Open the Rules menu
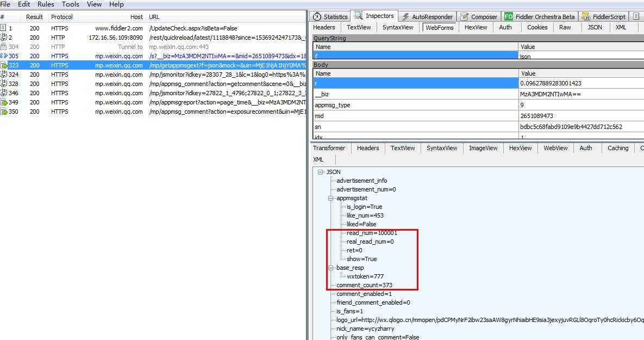Viewport: 644px width, 340px height. tap(46, 4)
